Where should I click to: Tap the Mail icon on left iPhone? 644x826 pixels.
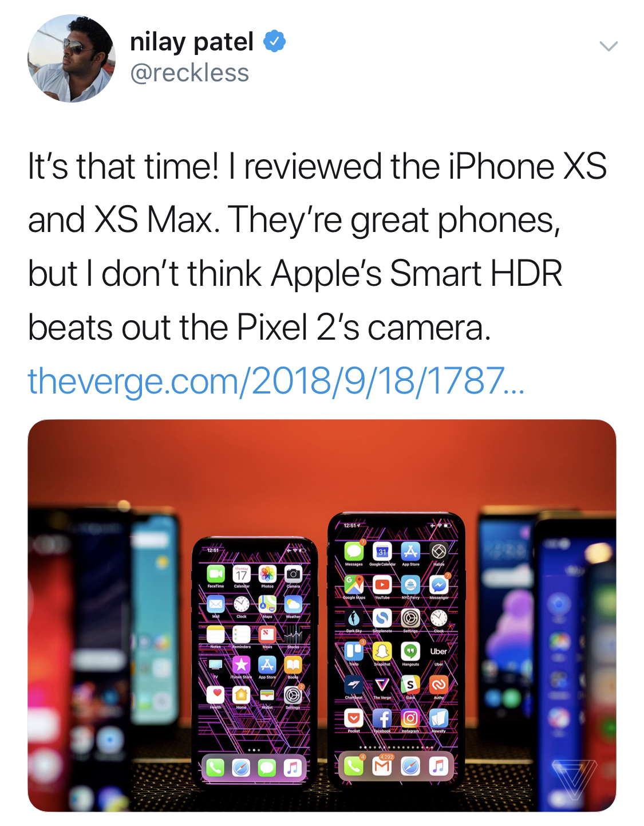(215, 604)
